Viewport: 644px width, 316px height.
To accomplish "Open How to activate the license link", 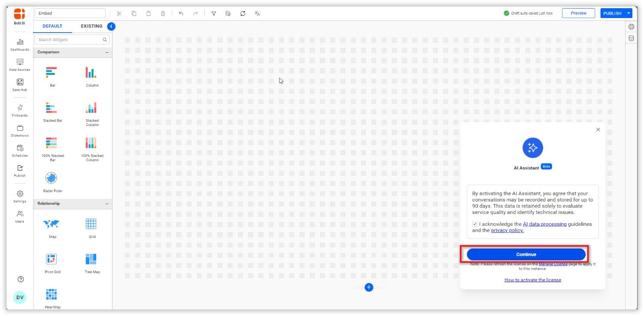I will pos(532,280).
